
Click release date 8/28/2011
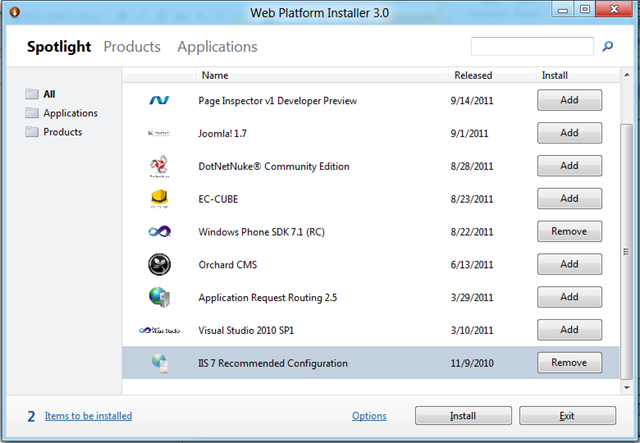click(472, 167)
